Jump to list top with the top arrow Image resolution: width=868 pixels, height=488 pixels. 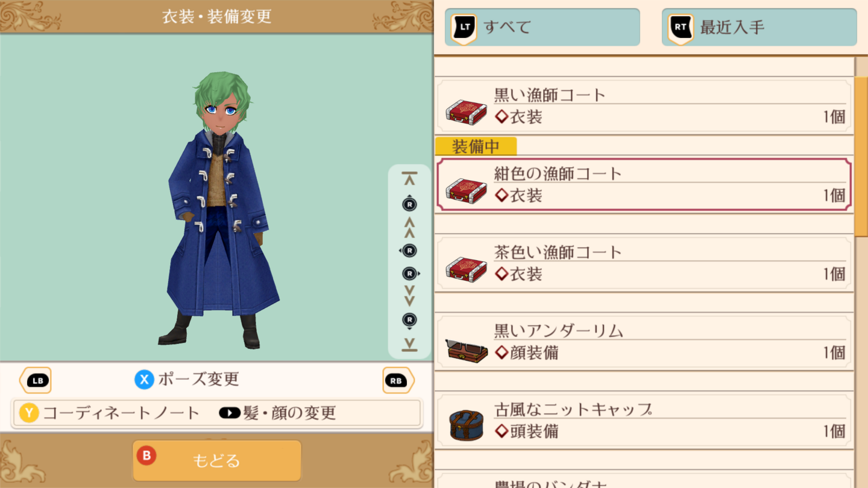click(x=409, y=178)
